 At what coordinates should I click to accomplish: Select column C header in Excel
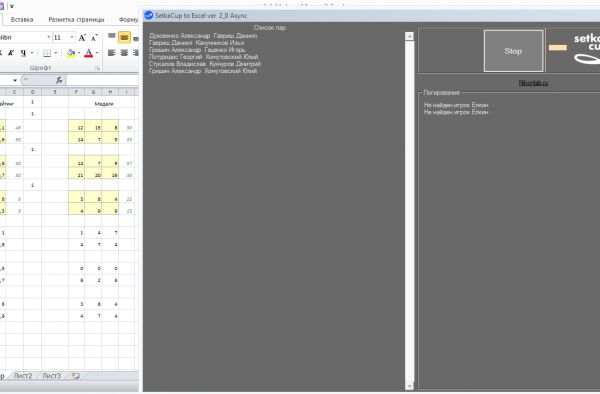15,92
